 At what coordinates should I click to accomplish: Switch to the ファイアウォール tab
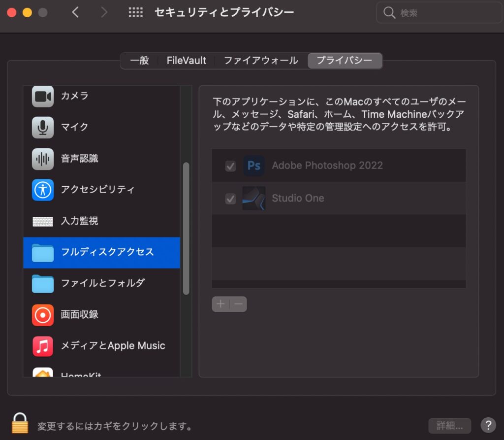click(261, 61)
